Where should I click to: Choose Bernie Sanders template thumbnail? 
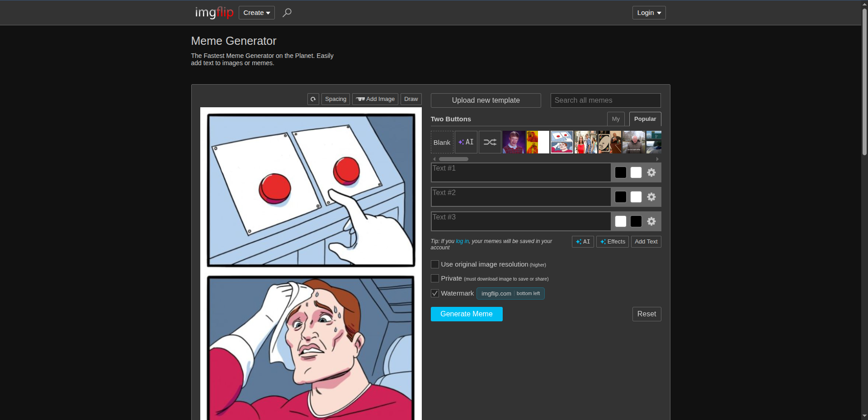634,142
